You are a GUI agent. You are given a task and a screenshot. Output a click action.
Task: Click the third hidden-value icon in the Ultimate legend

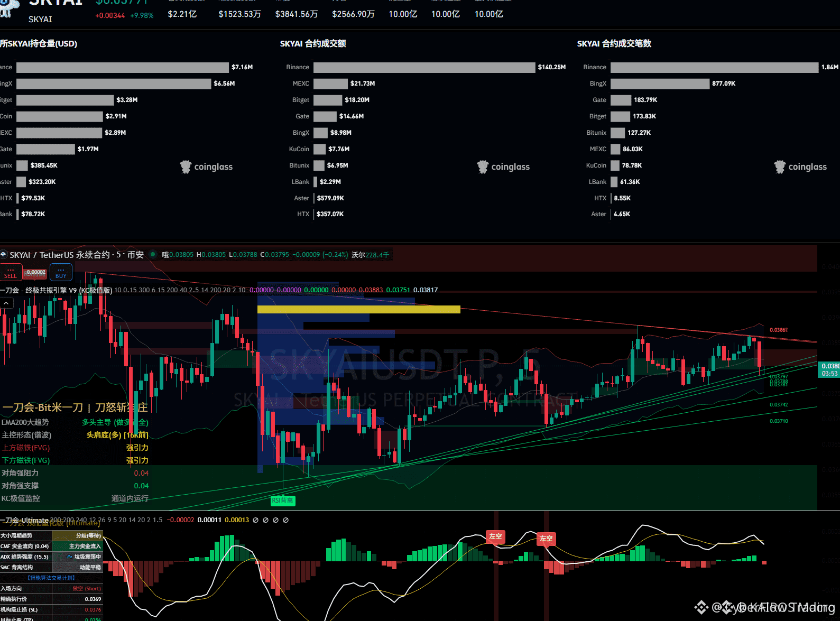point(275,520)
